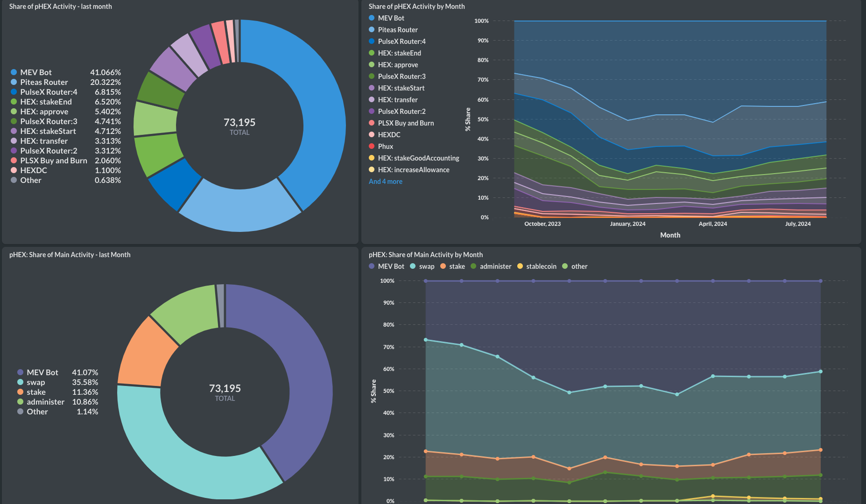
Task: Click HEX: transfer 3.313% legend row
Action: point(66,141)
